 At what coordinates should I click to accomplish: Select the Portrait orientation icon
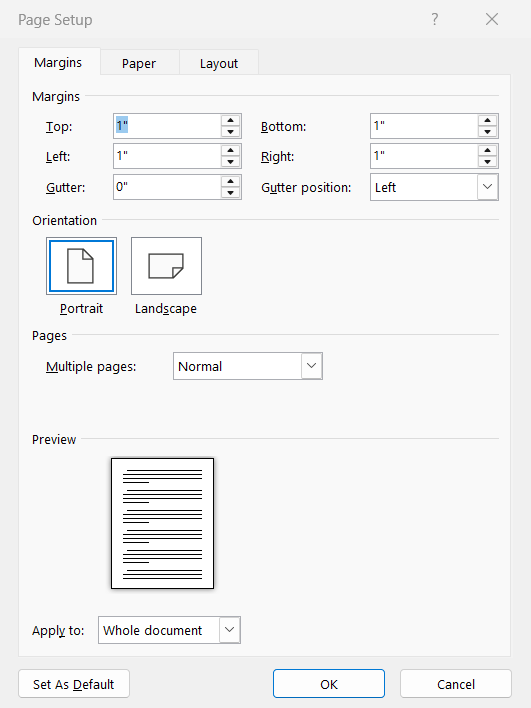tap(81, 266)
